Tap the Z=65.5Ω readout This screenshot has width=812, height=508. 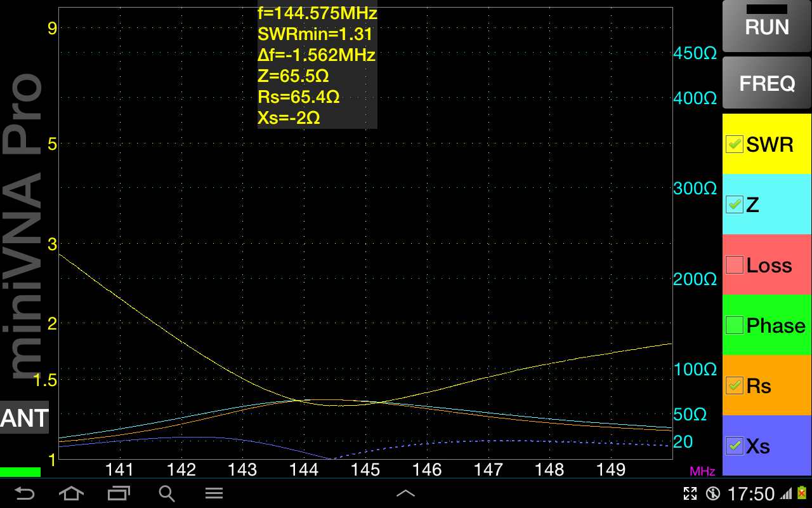pos(293,76)
